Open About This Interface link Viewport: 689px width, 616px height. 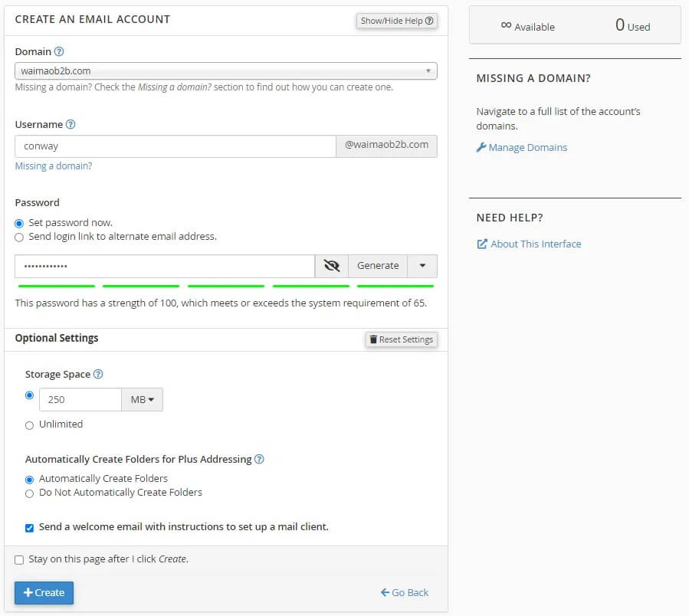[529, 244]
